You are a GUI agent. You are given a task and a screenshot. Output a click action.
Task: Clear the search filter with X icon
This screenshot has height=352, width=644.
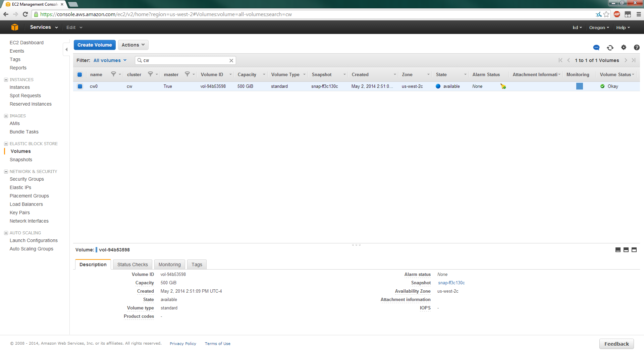(x=231, y=61)
